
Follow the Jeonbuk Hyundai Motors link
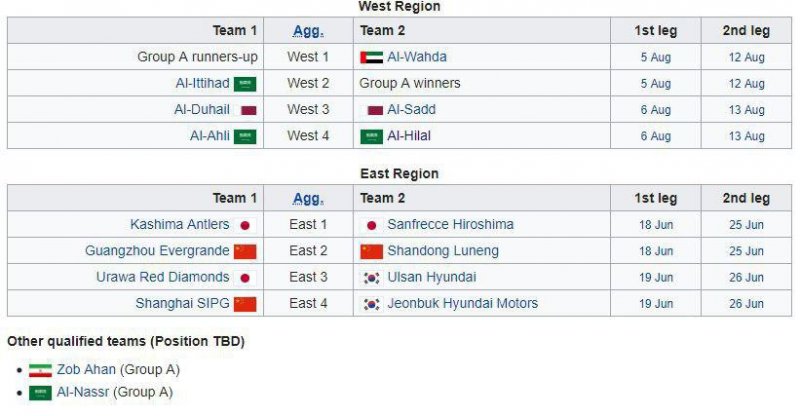click(463, 303)
